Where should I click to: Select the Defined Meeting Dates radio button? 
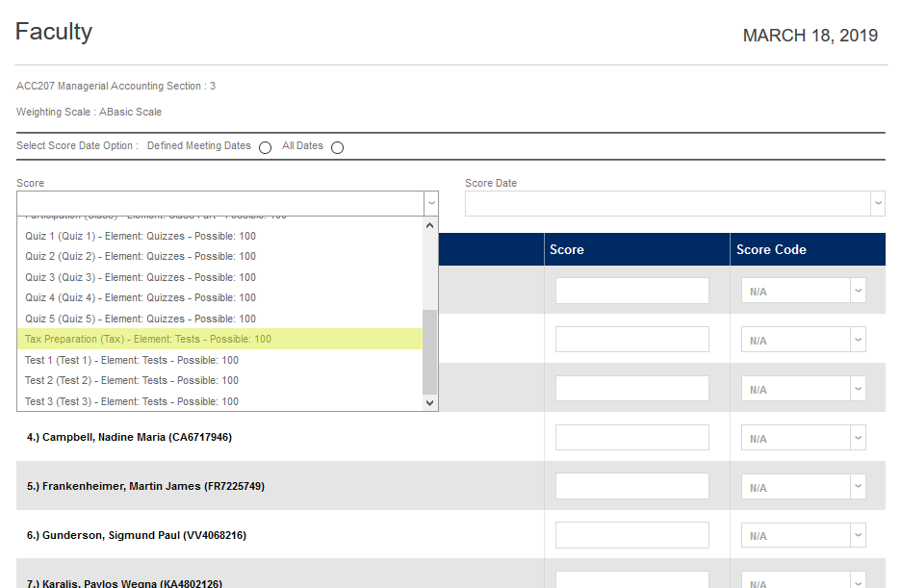coord(265,147)
